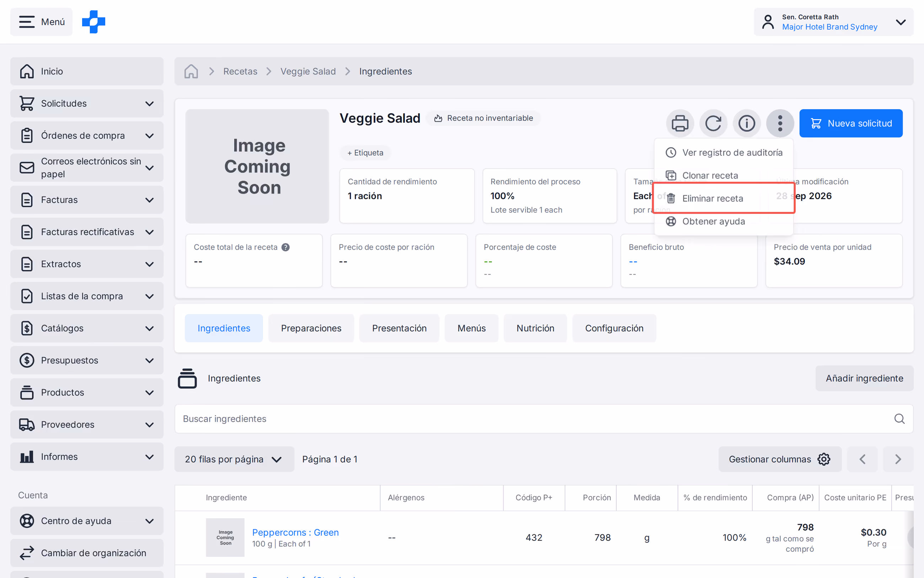Click the Veggie Salad image placeholder
The width and height of the screenshot is (924, 578).
[257, 166]
